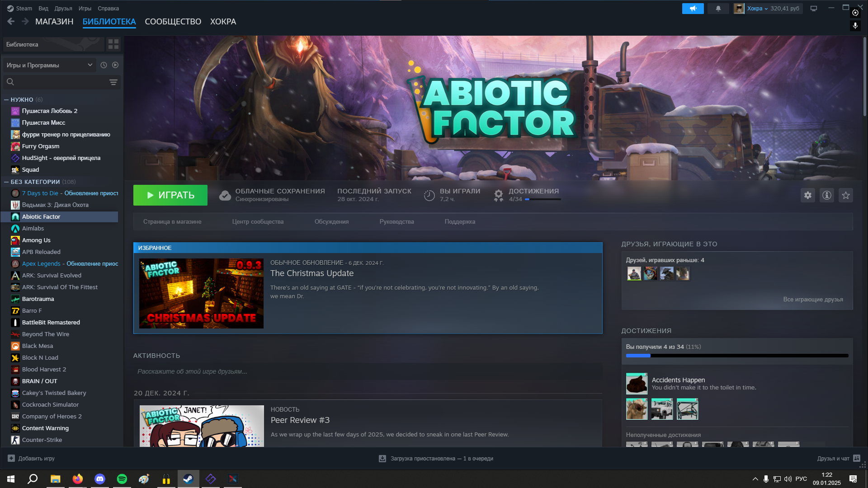Open the Страница в магазине link
This screenshot has width=868, height=488.
point(172,222)
